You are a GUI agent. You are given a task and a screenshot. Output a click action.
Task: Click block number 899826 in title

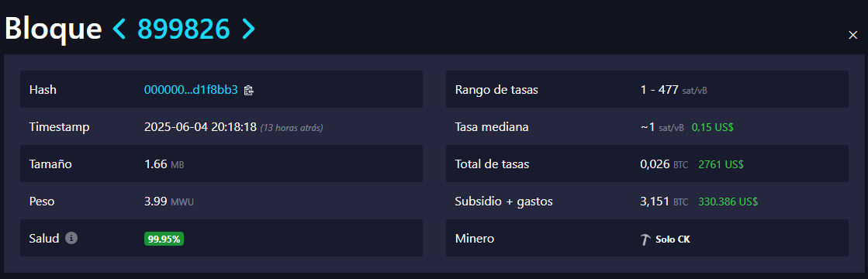click(183, 29)
